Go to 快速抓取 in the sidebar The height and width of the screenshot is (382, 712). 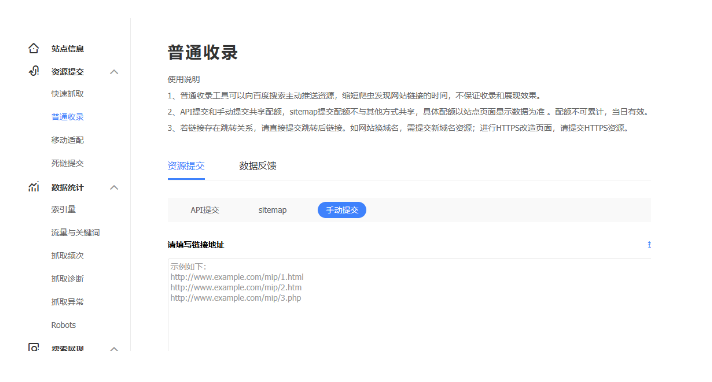click(x=67, y=94)
